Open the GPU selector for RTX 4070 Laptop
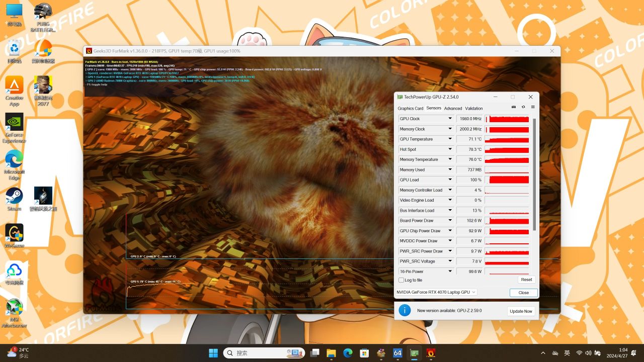The width and height of the screenshot is (644, 362). (436, 292)
